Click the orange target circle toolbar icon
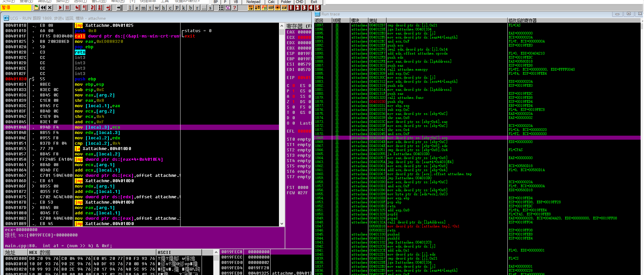 (x=278, y=7)
